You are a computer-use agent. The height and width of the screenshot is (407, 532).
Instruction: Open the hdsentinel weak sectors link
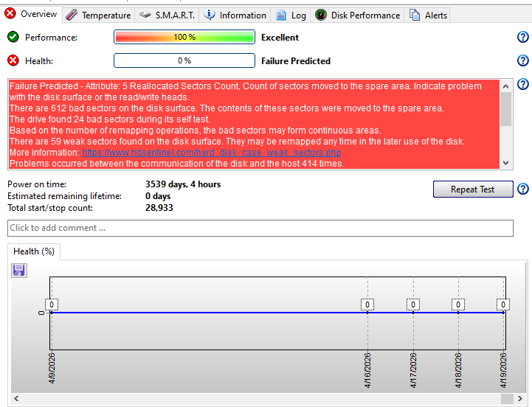click(211, 153)
